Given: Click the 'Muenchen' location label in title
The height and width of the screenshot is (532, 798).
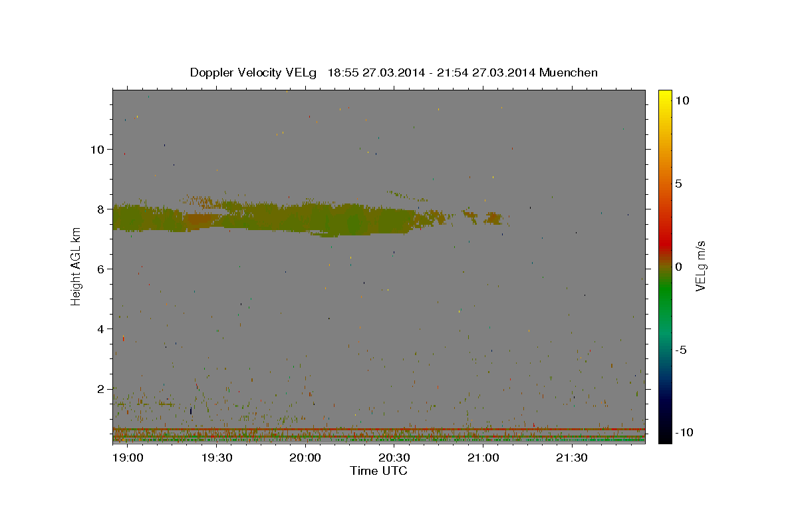Looking at the screenshot, I should pyautogui.click(x=569, y=72).
